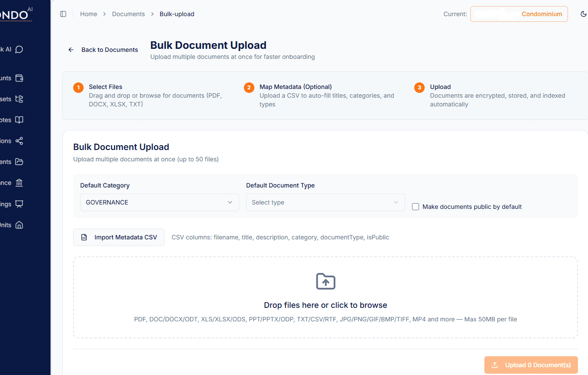Click the CSV file icon on Import button
Screen dimensions: 588x375
click(84, 237)
